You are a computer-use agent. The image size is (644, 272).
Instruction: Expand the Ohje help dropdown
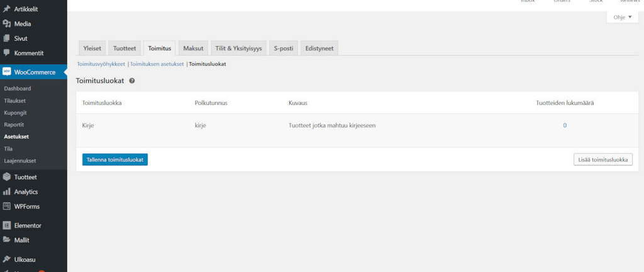(622, 17)
